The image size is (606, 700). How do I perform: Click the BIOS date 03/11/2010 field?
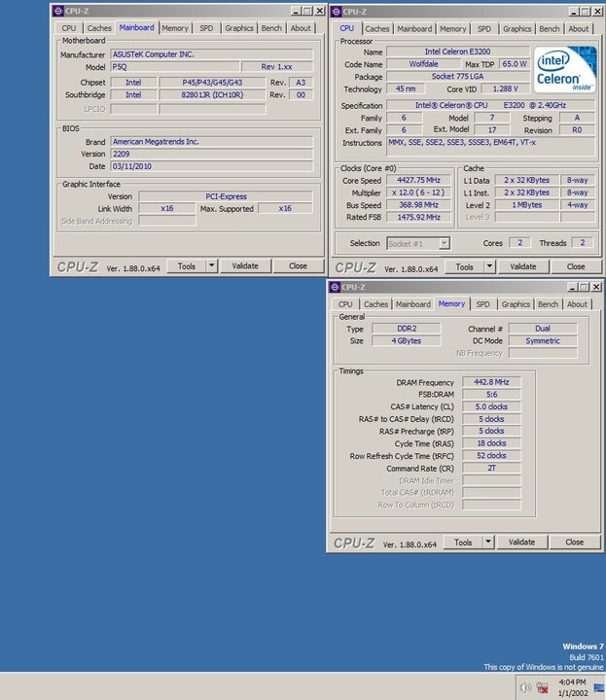[x=212, y=166]
